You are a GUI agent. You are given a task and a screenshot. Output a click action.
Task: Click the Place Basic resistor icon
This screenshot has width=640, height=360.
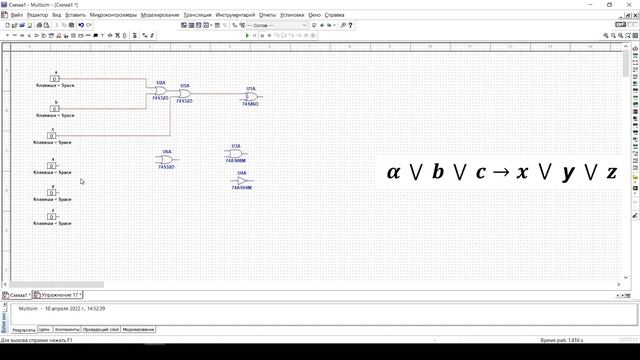click(x=15, y=36)
